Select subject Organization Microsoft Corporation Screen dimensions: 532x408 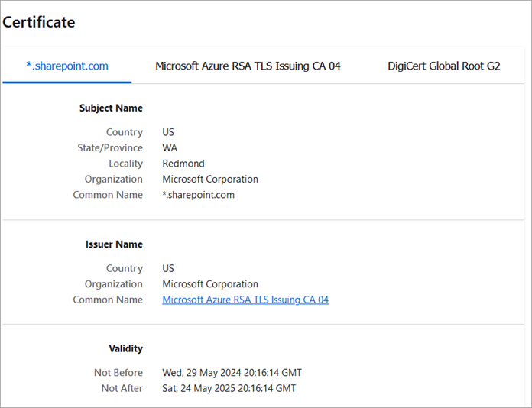[210, 179]
